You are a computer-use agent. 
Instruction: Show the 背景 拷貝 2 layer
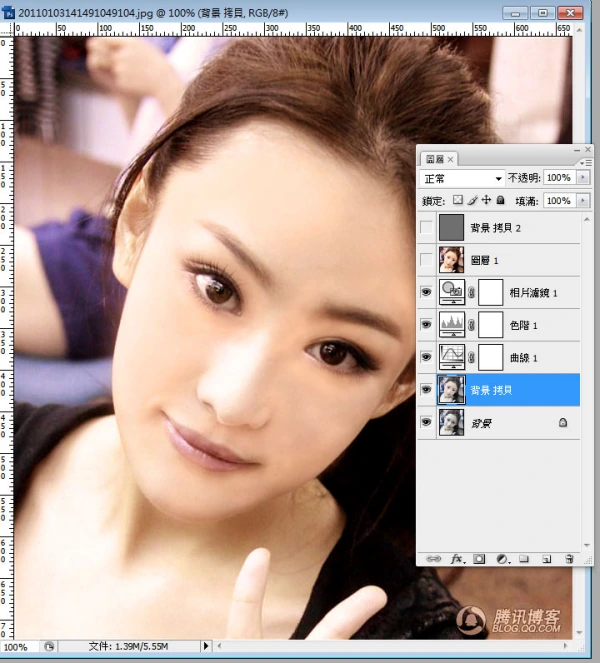pyautogui.click(x=426, y=227)
